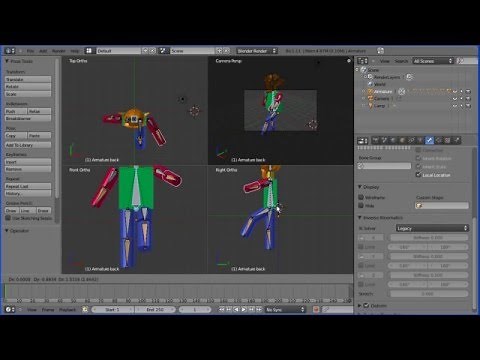The width and height of the screenshot is (480, 360).
Task: Open the No Sync playback dropdown
Action: [285, 310]
